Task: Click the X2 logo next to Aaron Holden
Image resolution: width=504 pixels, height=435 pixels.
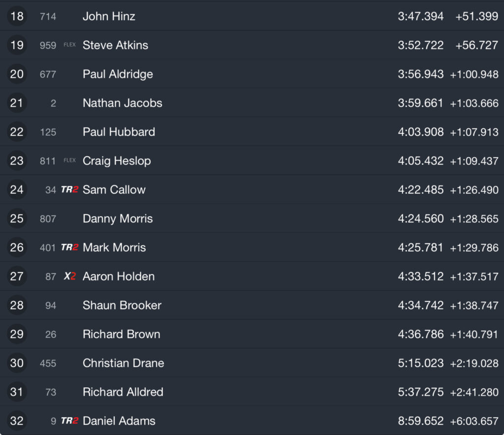Action: pos(70,276)
